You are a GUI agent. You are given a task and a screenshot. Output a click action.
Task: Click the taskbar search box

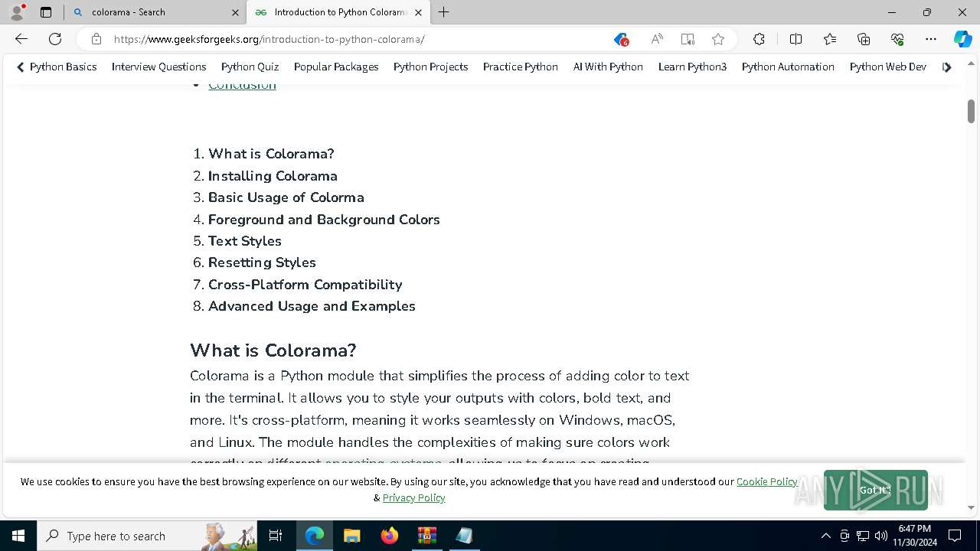(147, 536)
